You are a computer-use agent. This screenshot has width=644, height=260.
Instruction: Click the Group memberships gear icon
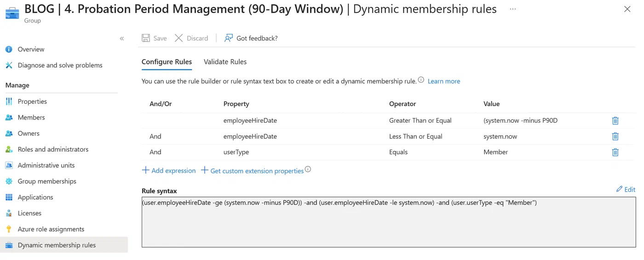click(9, 181)
